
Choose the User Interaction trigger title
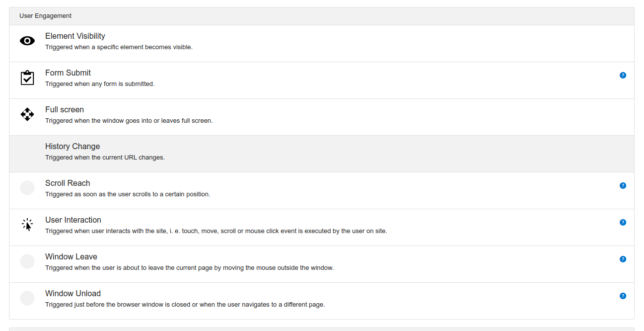(x=73, y=220)
